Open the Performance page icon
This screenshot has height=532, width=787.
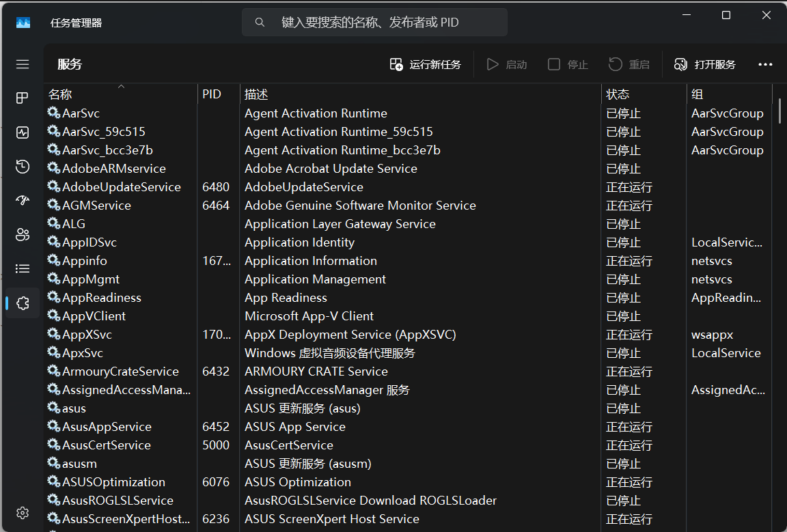[x=23, y=132]
